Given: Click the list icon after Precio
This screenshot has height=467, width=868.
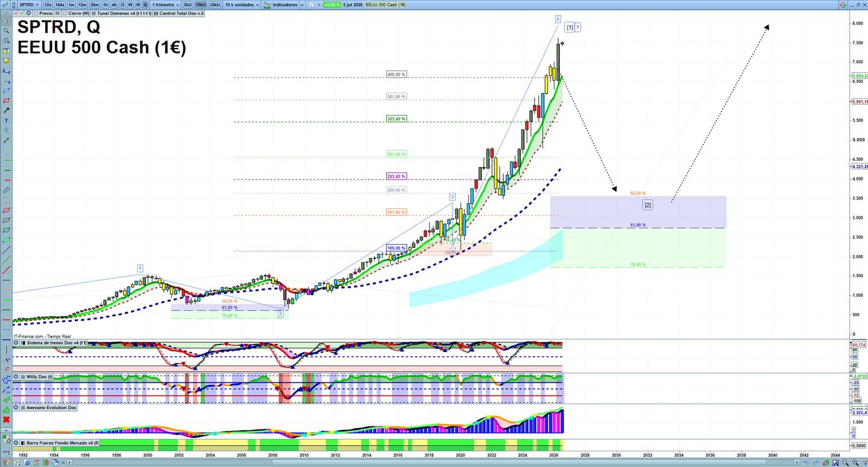Looking at the screenshot, I should point(58,14).
